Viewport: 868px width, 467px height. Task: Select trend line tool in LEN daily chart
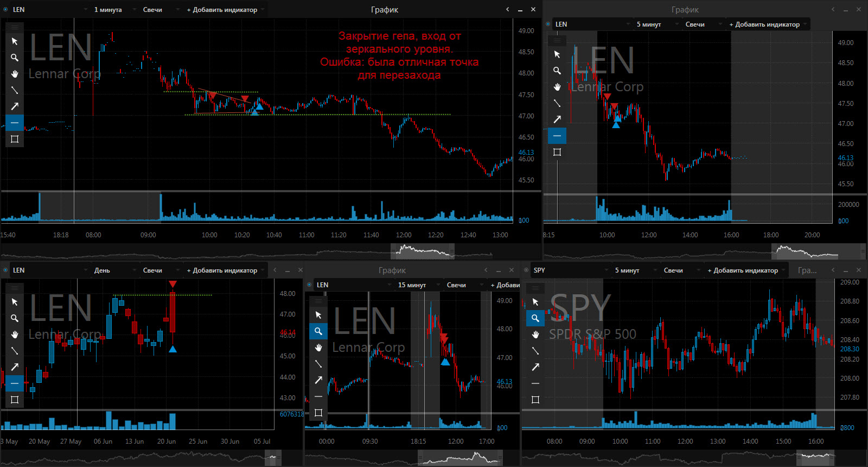pyautogui.click(x=15, y=351)
